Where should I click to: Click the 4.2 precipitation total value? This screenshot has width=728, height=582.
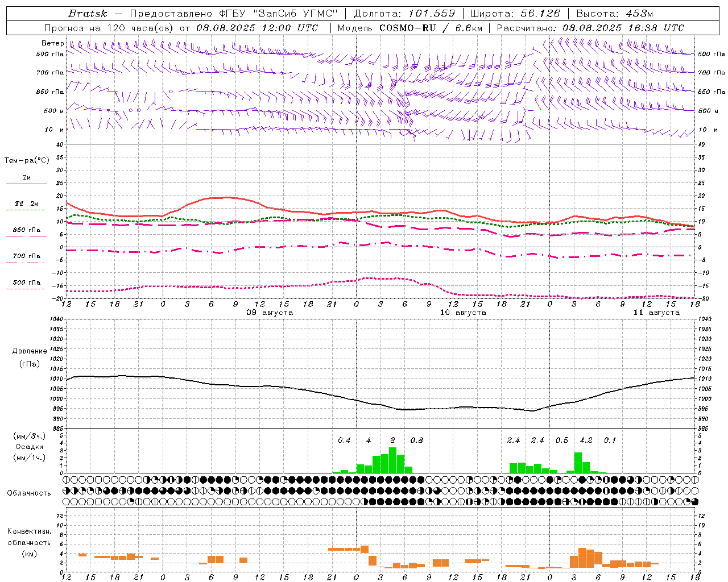coord(586,440)
